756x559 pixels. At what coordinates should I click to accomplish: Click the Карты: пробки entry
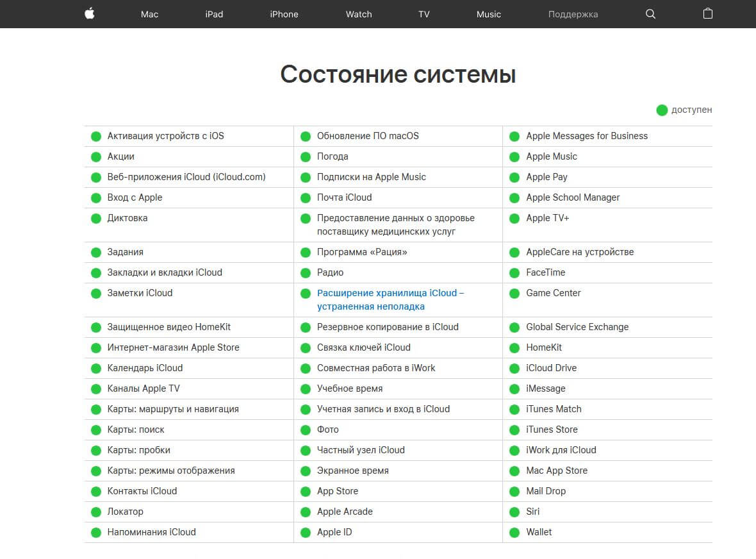[138, 450]
